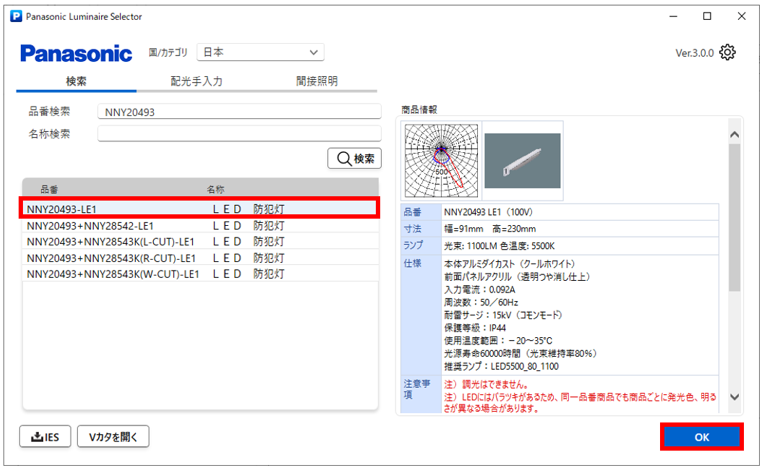This screenshot has height=470, width=764.
Task: Click the 品番検索 input field
Action: pyautogui.click(x=239, y=112)
